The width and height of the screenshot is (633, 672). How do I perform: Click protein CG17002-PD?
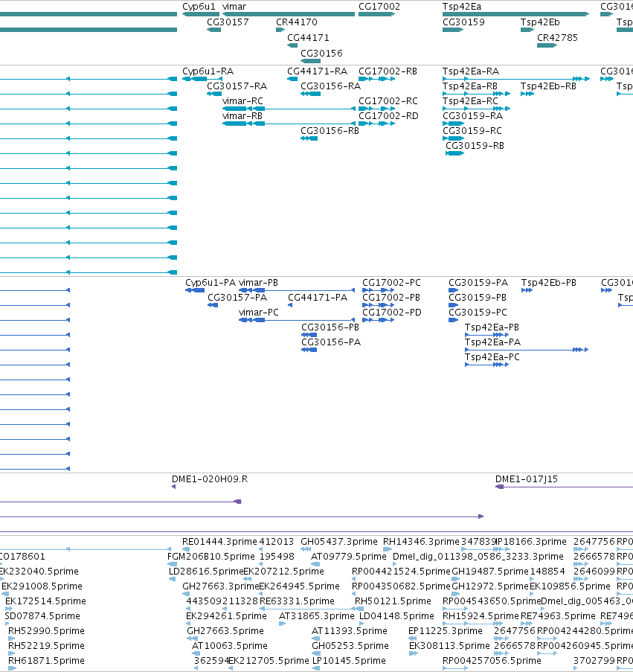point(392,313)
